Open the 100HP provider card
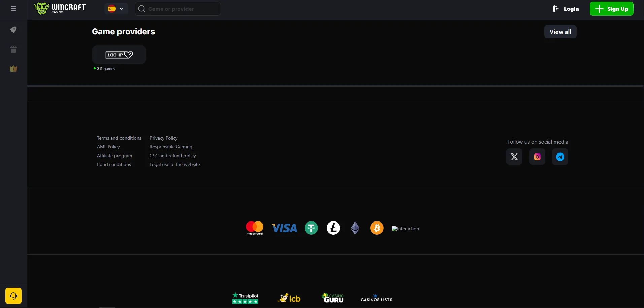The width and height of the screenshot is (644, 308). click(x=119, y=55)
